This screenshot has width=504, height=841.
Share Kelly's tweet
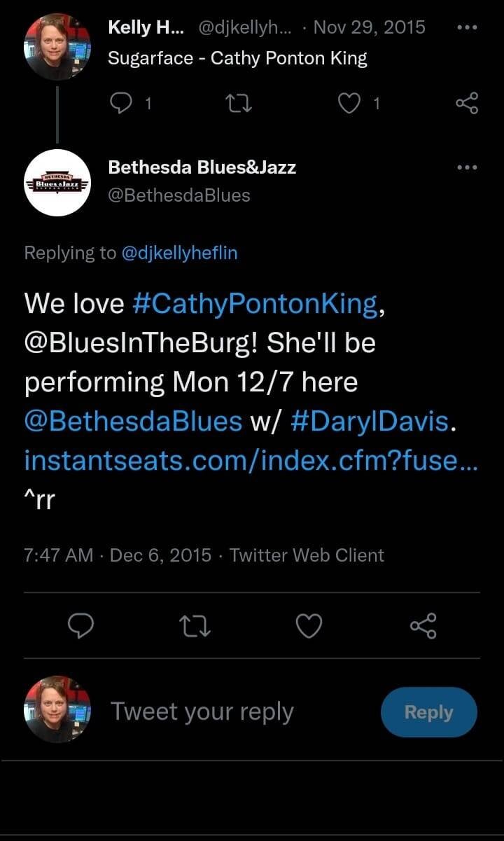[x=465, y=102]
